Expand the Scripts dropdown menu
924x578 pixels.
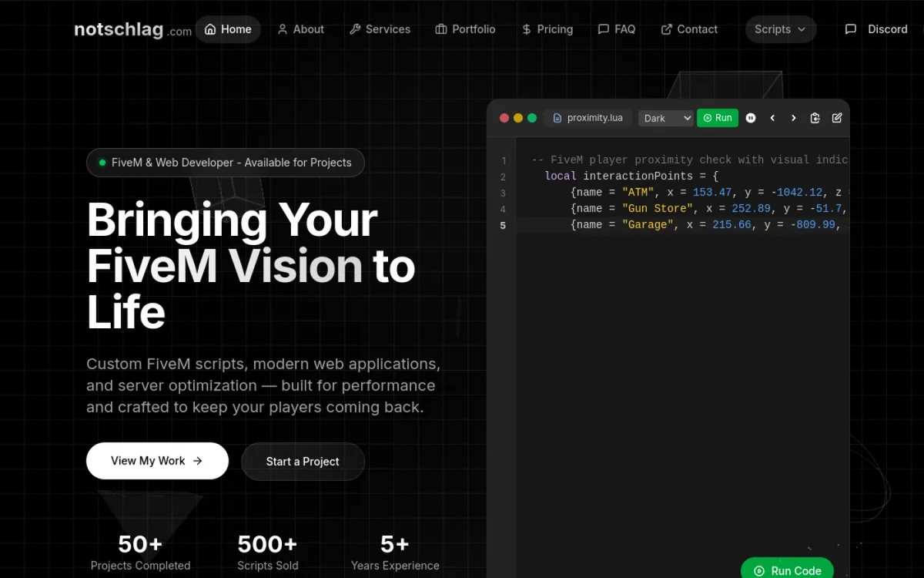pos(781,29)
